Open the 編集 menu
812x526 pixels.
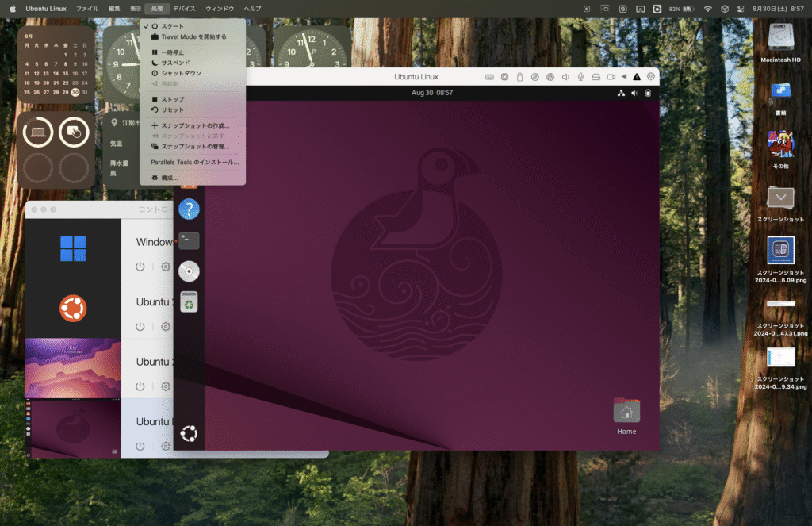pos(114,9)
